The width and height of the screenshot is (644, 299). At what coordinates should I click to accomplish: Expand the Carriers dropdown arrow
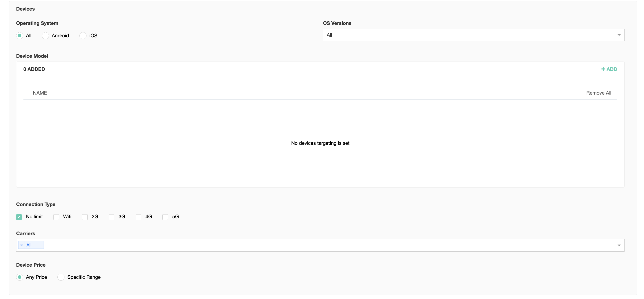click(619, 245)
